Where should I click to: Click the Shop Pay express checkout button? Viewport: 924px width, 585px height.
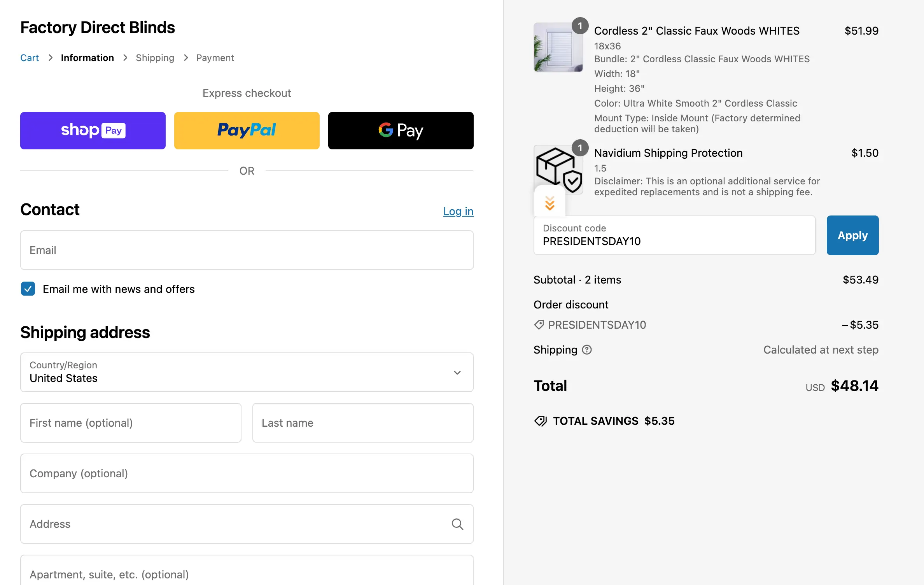(x=93, y=130)
